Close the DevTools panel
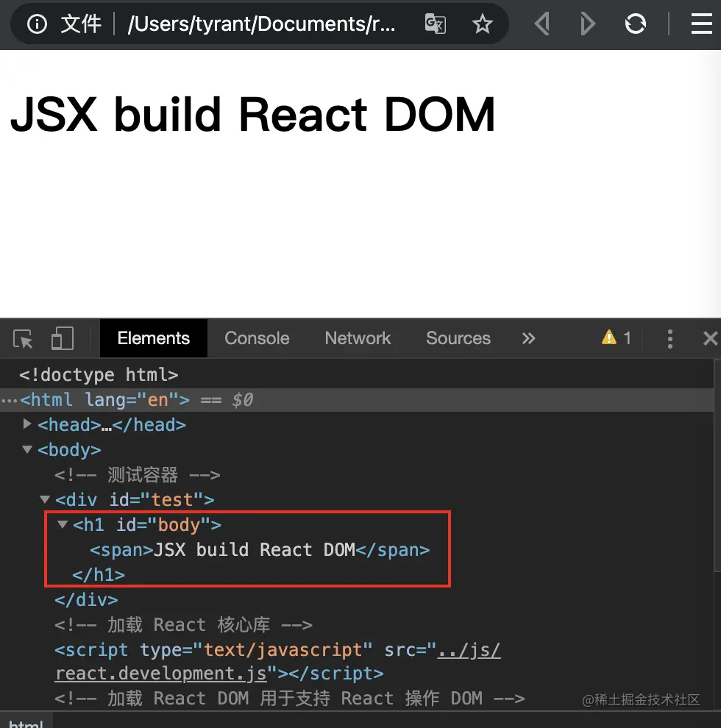This screenshot has height=728, width=721. click(710, 338)
